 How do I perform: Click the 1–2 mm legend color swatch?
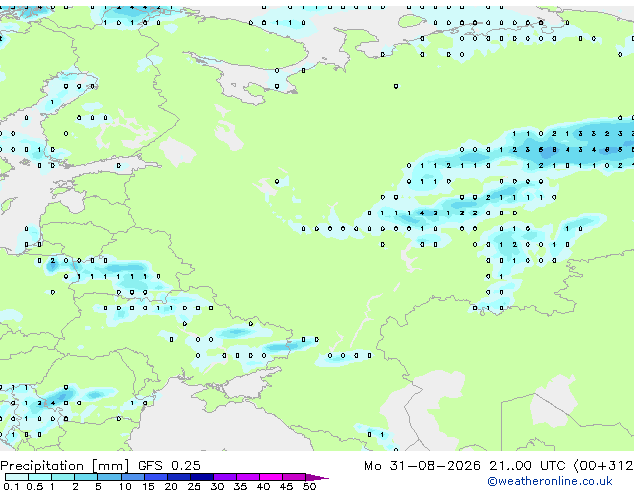click(x=63, y=477)
